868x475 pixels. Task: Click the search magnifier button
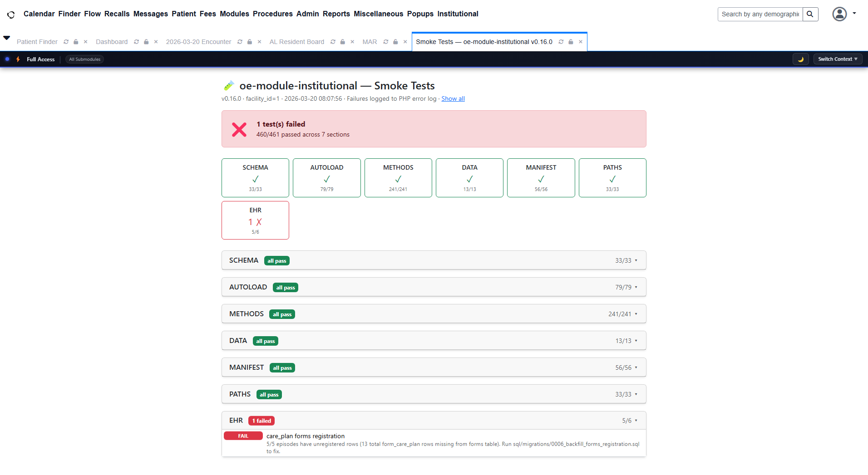pyautogui.click(x=810, y=14)
